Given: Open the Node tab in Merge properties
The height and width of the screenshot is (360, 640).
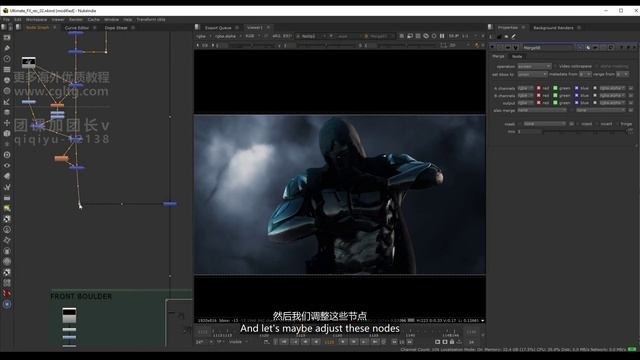Looking at the screenshot, I should coord(517,56).
